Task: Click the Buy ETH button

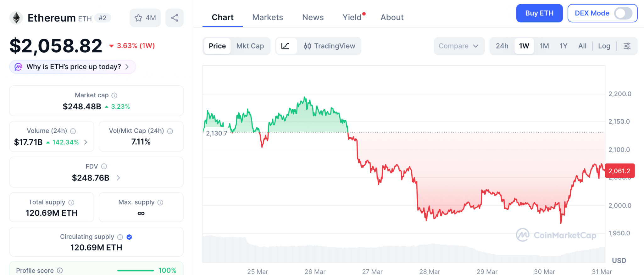Action: 539,13
